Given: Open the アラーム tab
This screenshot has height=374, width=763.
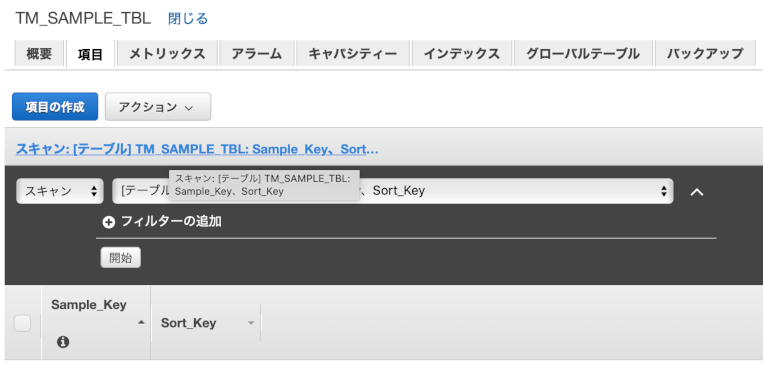Looking at the screenshot, I should [257, 53].
